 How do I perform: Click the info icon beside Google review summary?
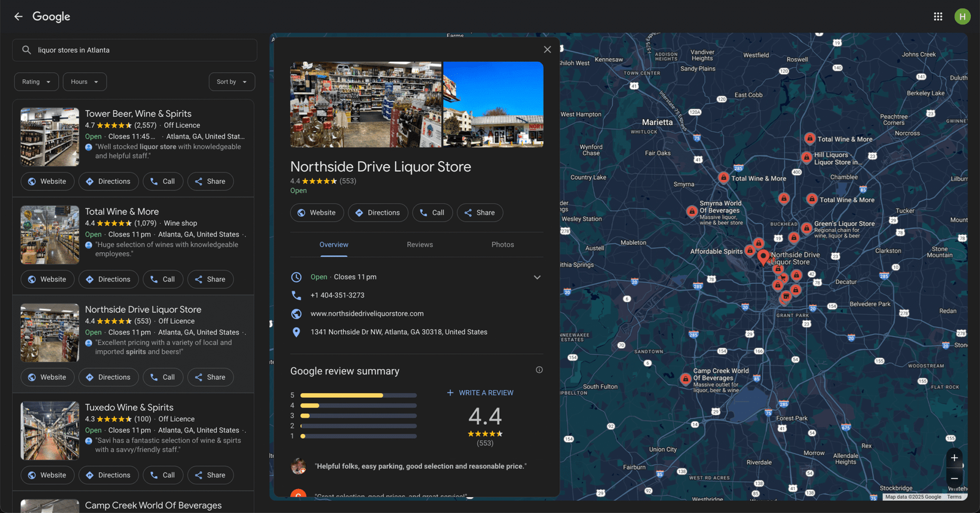(x=539, y=370)
